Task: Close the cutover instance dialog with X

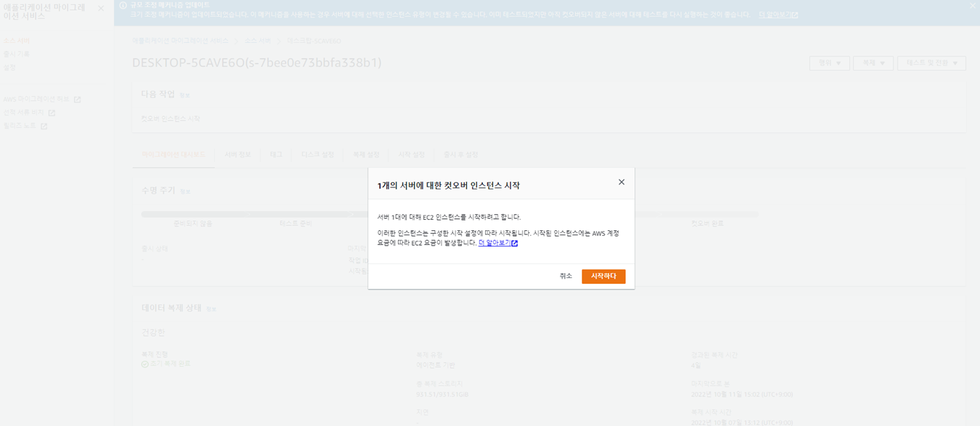Action: (x=621, y=182)
